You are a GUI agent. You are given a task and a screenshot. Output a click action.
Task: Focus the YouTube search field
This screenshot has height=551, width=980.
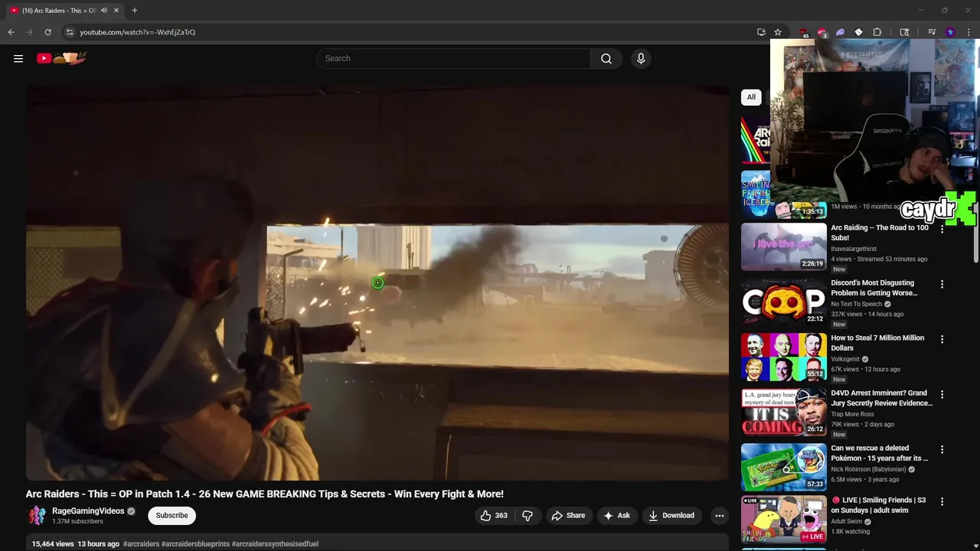pos(453,58)
